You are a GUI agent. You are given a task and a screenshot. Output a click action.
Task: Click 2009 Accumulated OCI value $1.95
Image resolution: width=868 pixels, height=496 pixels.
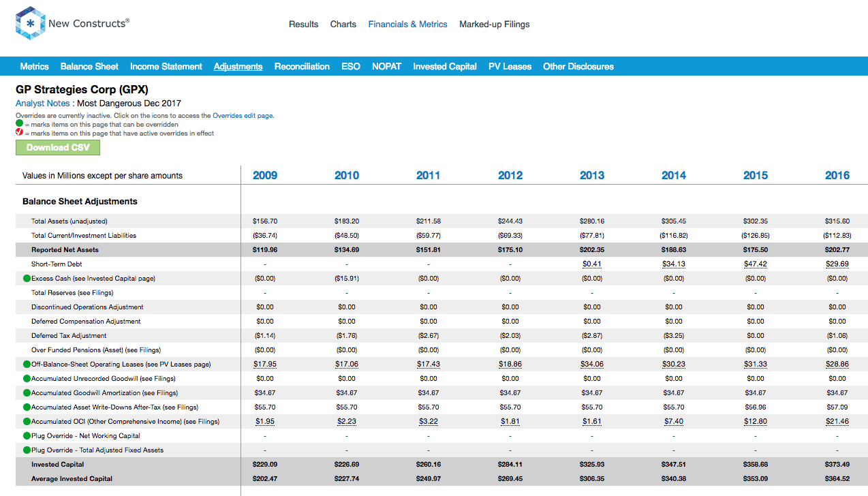click(265, 422)
